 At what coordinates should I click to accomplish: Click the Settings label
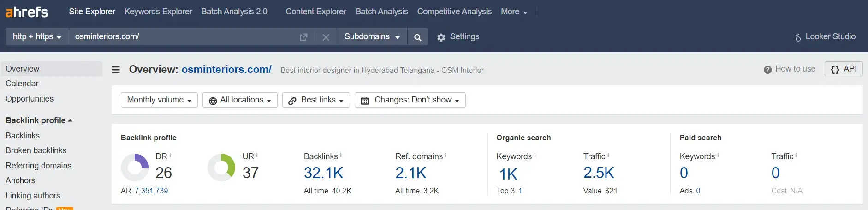point(464,36)
